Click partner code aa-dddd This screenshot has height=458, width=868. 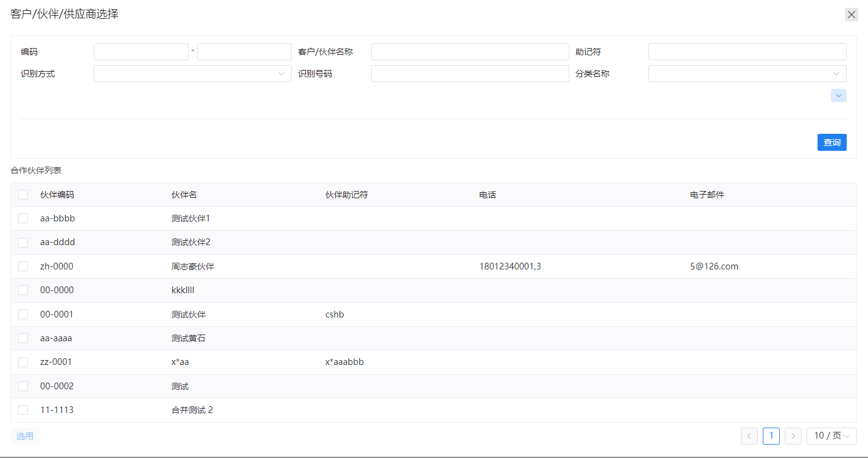(x=58, y=242)
